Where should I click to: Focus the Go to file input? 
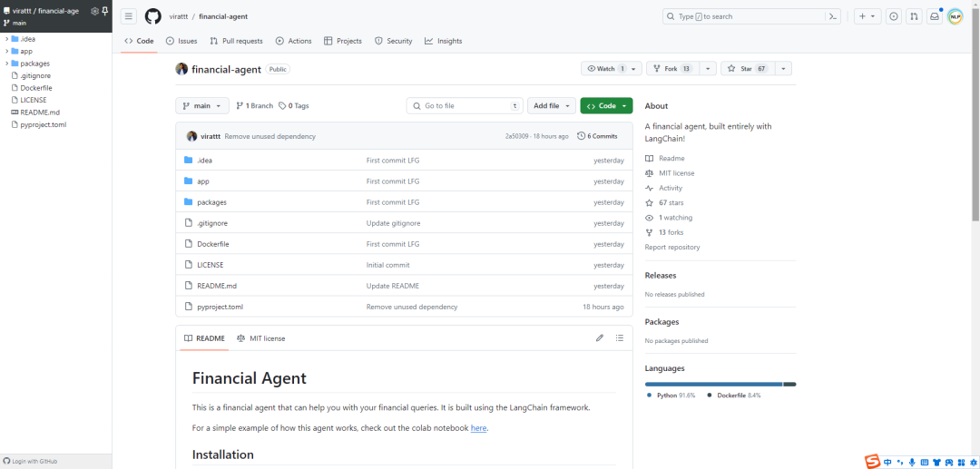click(x=465, y=105)
